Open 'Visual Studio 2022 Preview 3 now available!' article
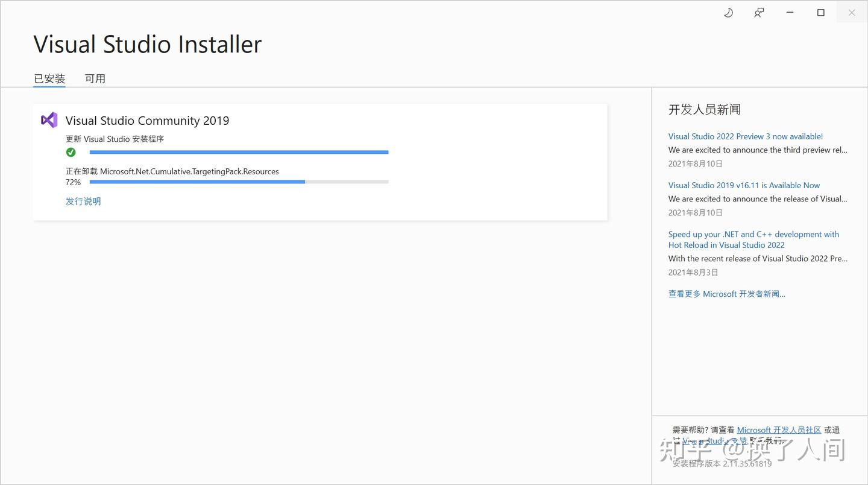This screenshot has width=868, height=485. tap(745, 136)
